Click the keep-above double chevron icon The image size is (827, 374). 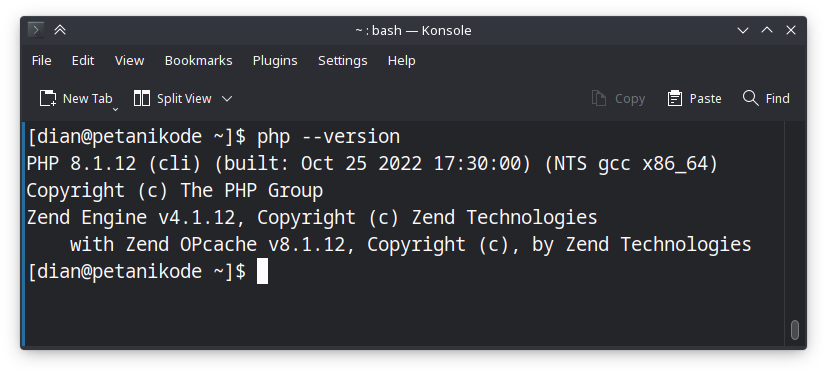60,30
